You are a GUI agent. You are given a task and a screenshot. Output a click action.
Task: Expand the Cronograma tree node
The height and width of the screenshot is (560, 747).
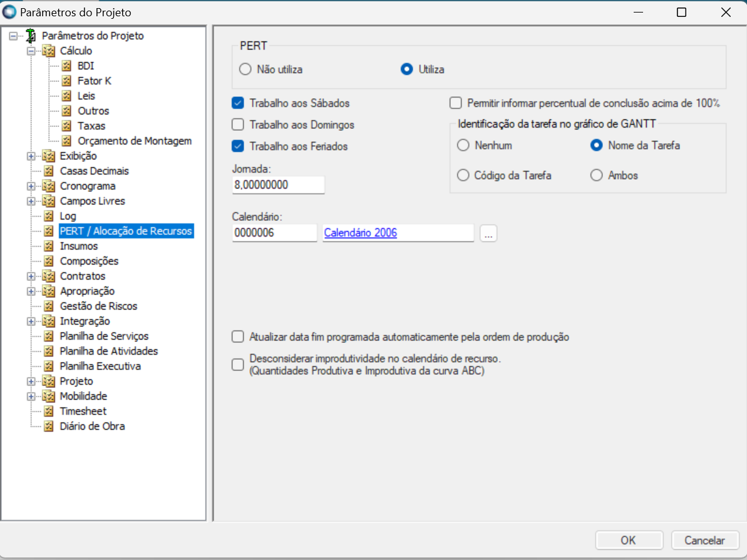(31, 186)
